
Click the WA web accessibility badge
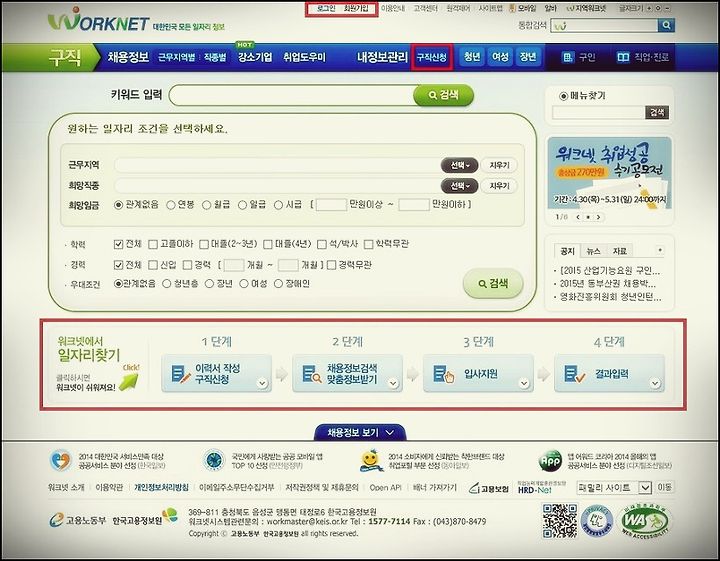click(x=645, y=522)
